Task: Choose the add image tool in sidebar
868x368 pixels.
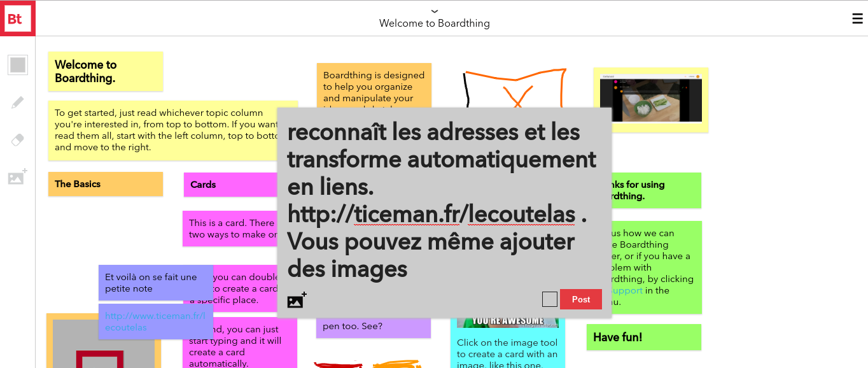Action: tap(18, 178)
